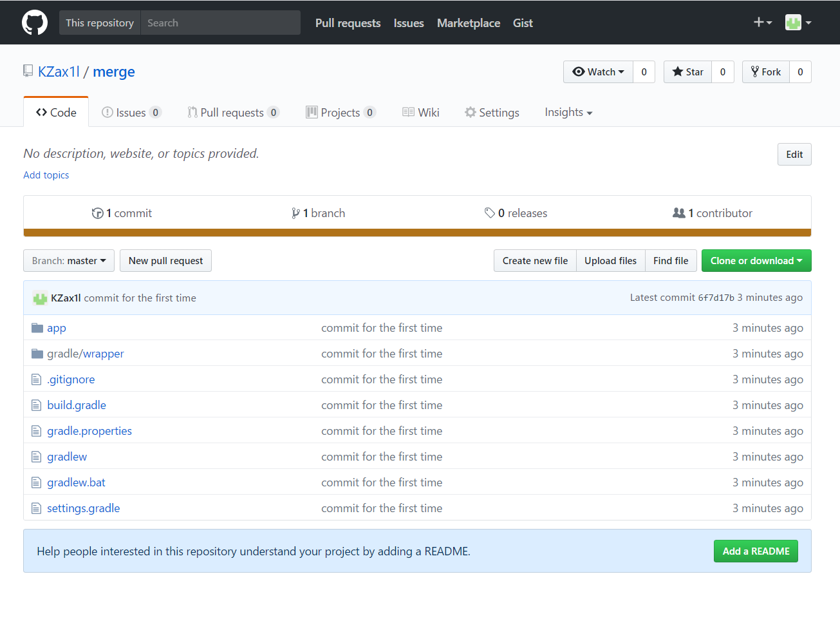This screenshot has height=621, width=840.
Task: Open the build.gradle file name
Action: (77, 405)
